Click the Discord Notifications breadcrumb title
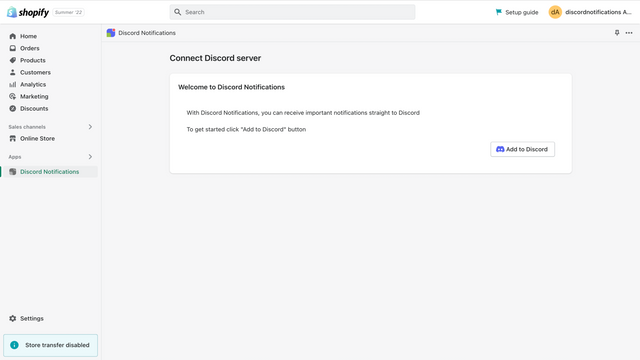 point(147,33)
